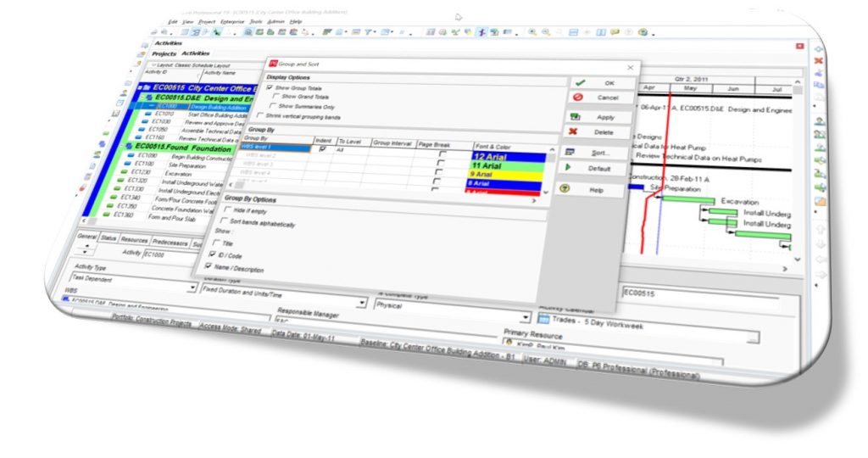Click the green Excavation Gantt bar
The image size is (868, 458).
689,200
